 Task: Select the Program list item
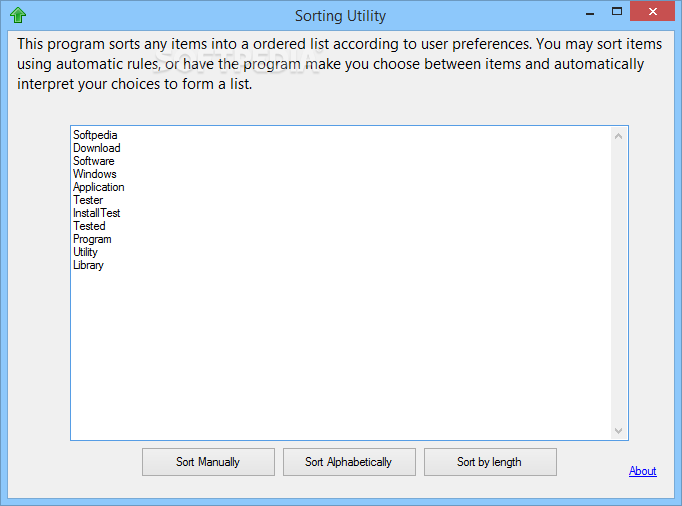pyautogui.click(x=92, y=239)
